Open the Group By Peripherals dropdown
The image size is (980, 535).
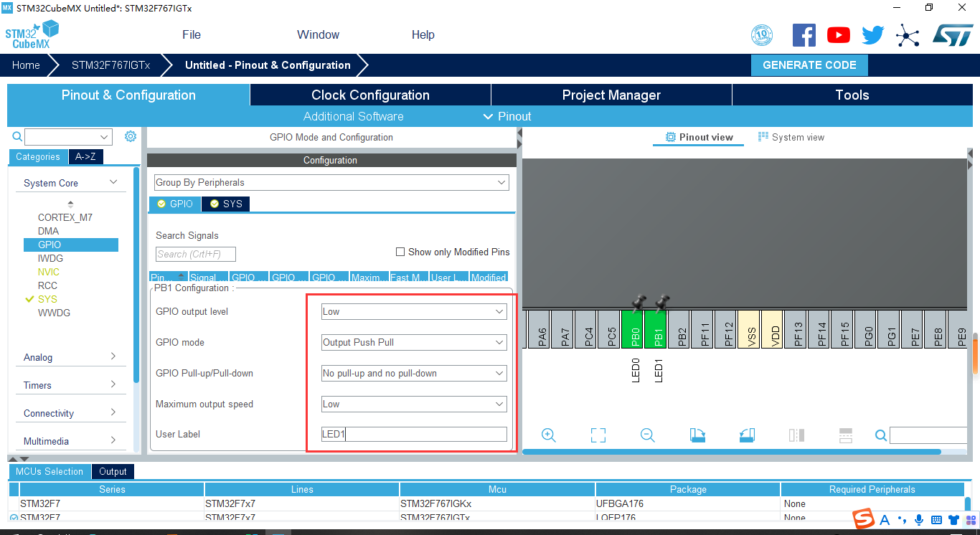(331, 182)
